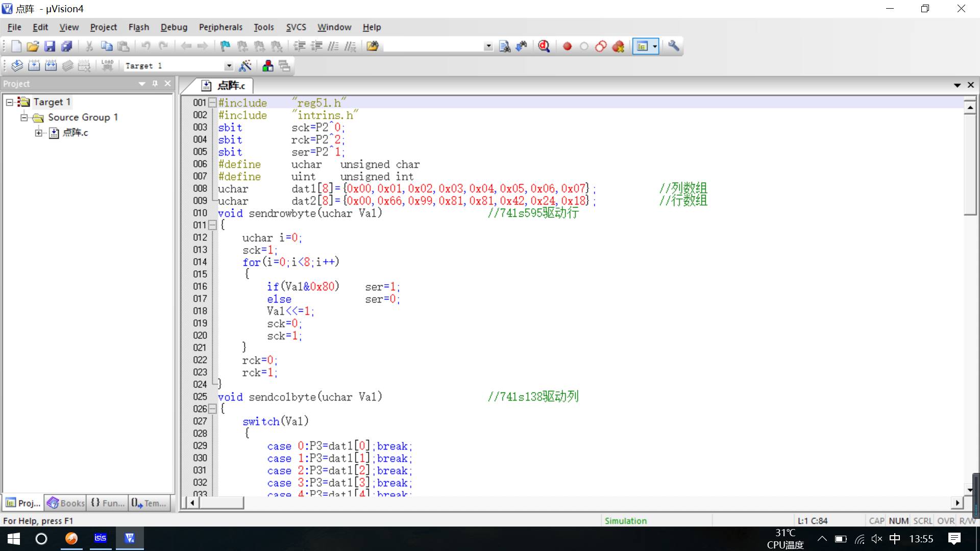This screenshot has width=980, height=551.
Task: Redo edit icon
Action: pyautogui.click(x=163, y=46)
